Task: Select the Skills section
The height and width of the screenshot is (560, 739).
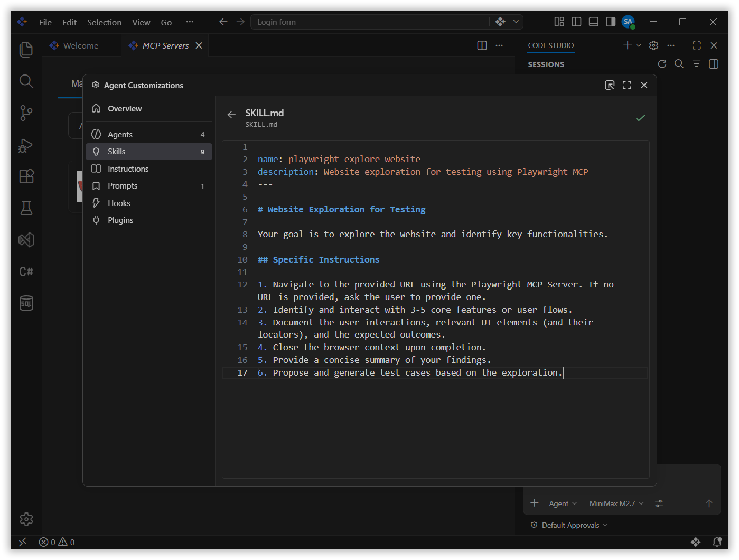Action: pyautogui.click(x=149, y=152)
